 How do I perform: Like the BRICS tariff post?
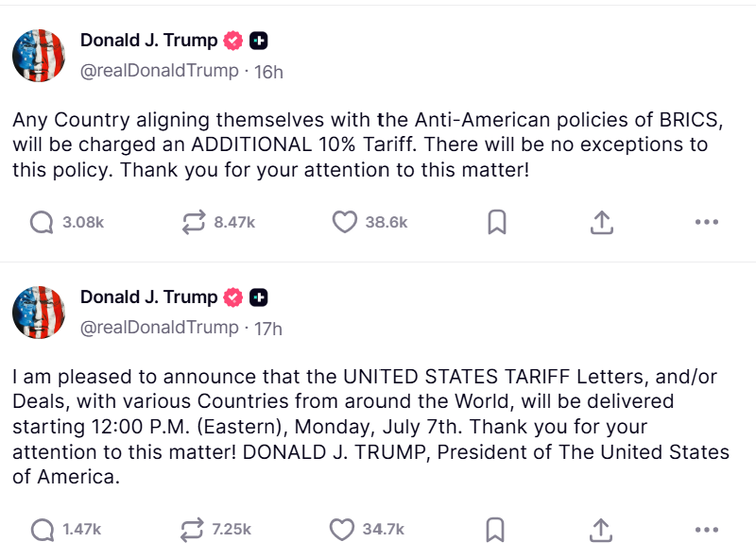coord(345,222)
